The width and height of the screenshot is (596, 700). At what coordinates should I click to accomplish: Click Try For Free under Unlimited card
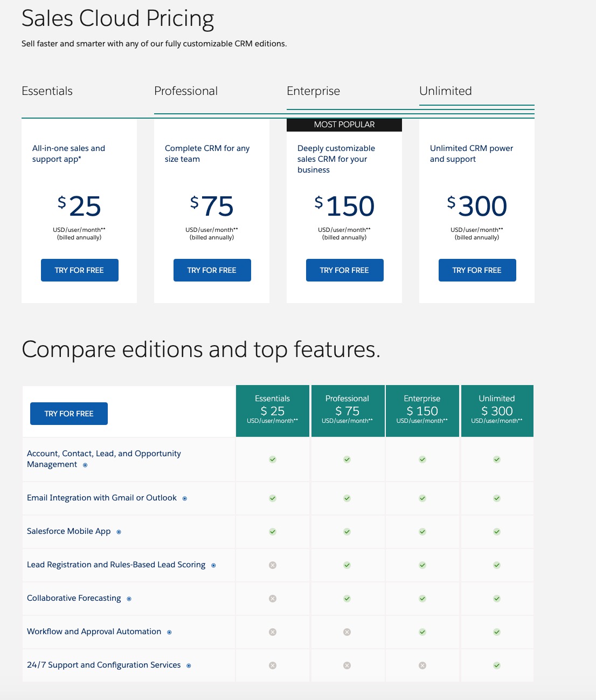477,270
